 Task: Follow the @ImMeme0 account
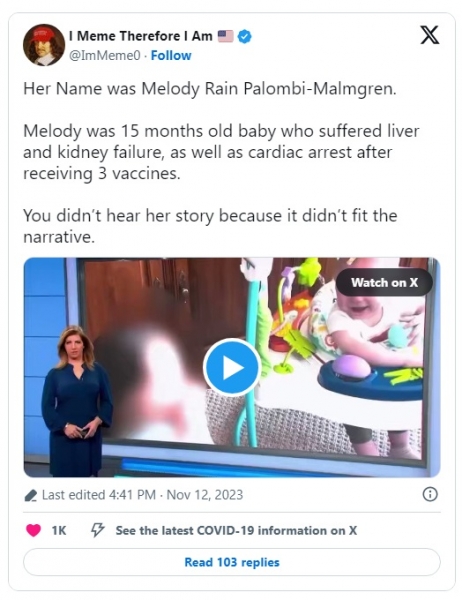click(171, 55)
